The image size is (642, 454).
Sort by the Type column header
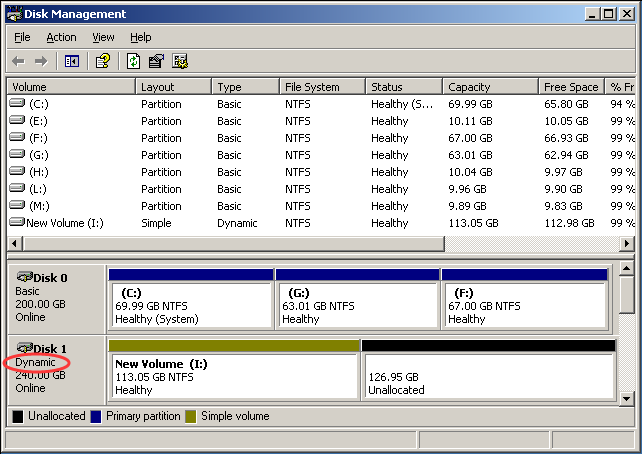[x=246, y=87]
